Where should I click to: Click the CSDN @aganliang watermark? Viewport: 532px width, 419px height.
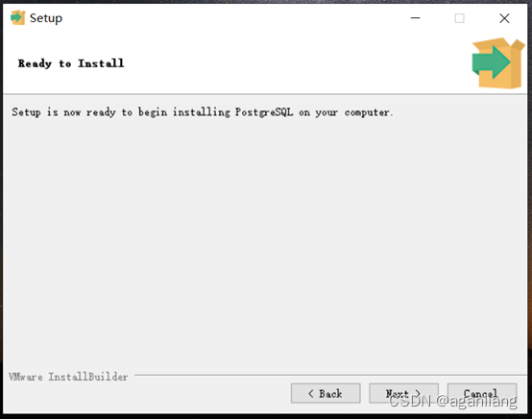pyautogui.click(x=452, y=402)
